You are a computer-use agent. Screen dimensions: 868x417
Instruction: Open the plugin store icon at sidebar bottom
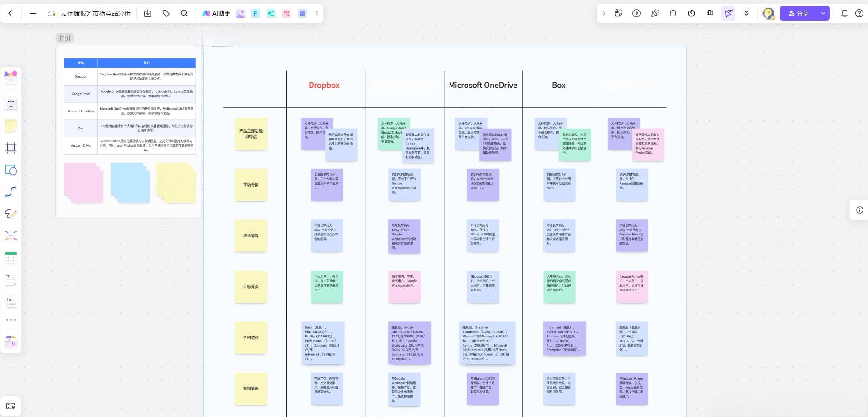point(11,342)
